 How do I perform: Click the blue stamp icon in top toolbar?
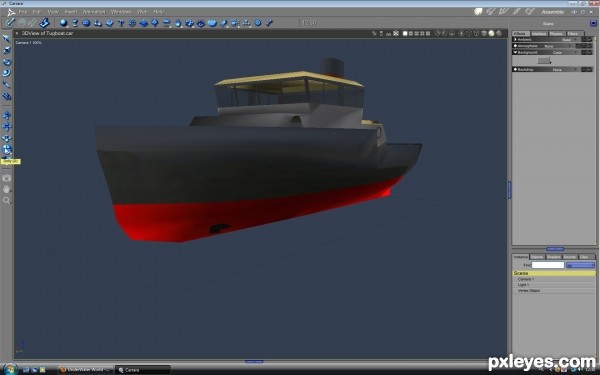click(45, 23)
